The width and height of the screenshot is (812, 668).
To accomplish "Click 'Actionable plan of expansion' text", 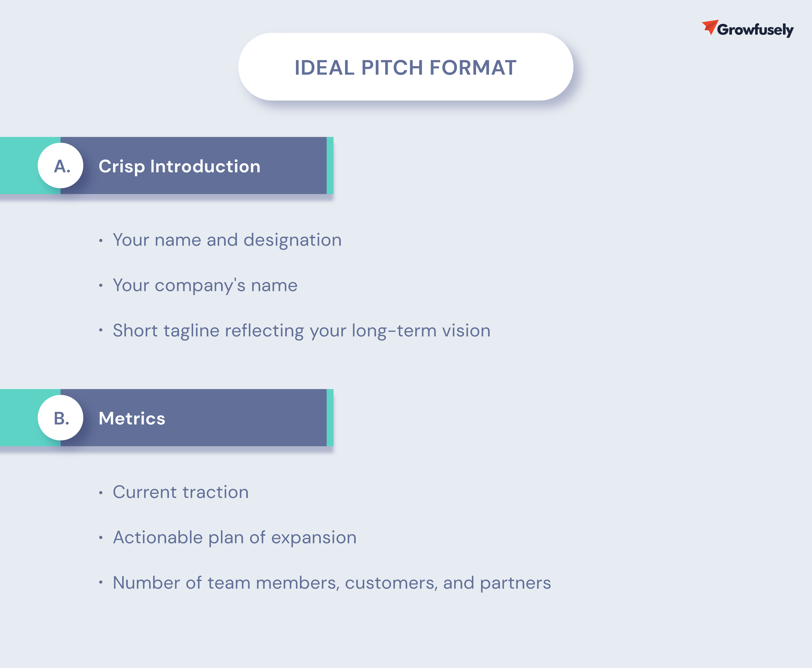I will click(234, 538).
